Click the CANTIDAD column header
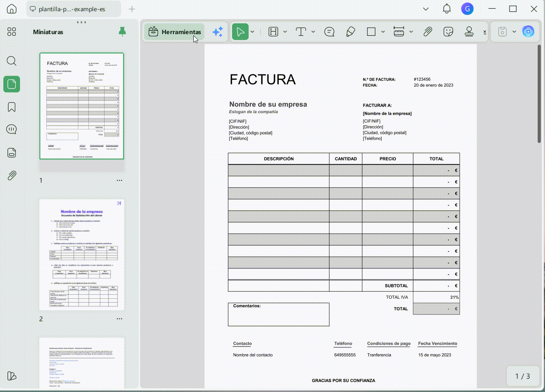The image size is (545, 392). (x=346, y=159)
